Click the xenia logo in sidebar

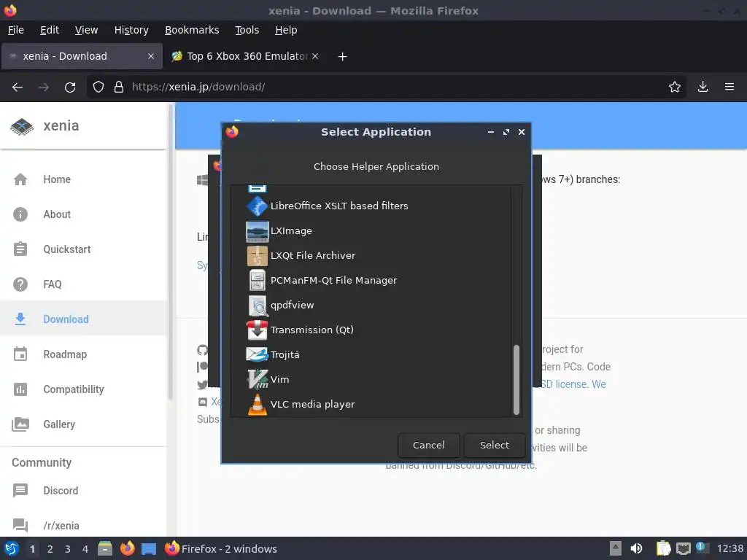(22, 126)
